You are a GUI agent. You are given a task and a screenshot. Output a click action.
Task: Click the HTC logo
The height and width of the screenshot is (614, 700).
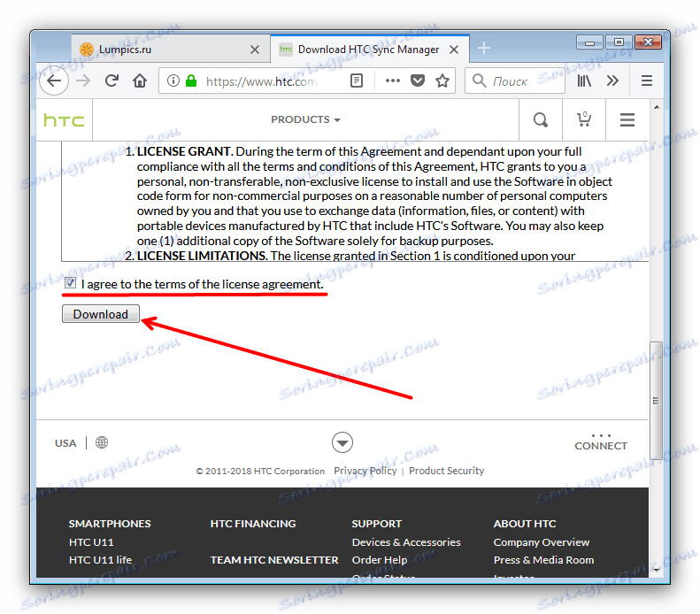pyautogui.click(x=64, y=120)
